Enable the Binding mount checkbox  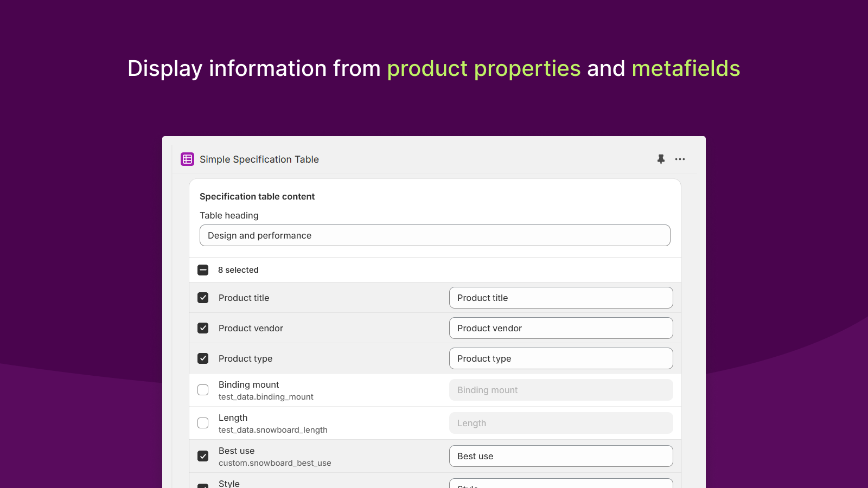(203, 390)
